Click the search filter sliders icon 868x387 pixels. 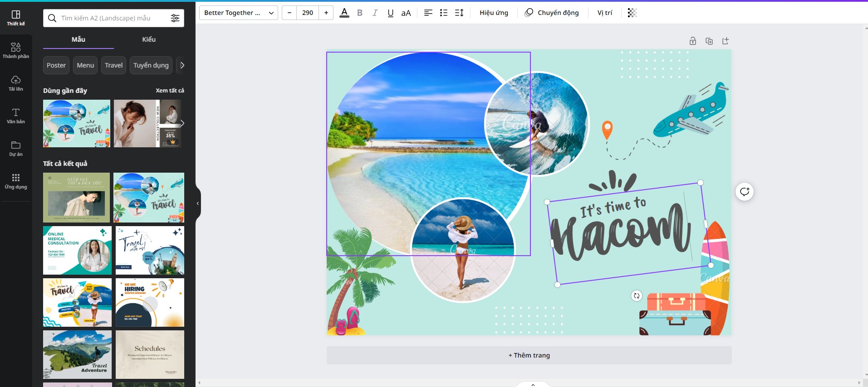(175, 18)
